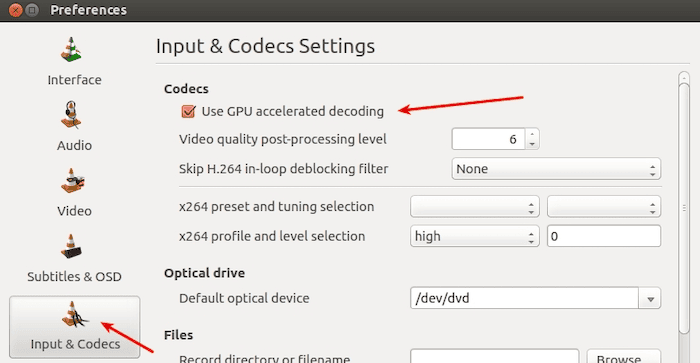
Task: Increase the post-processing level with up arrow
Action: pos(532,134)
